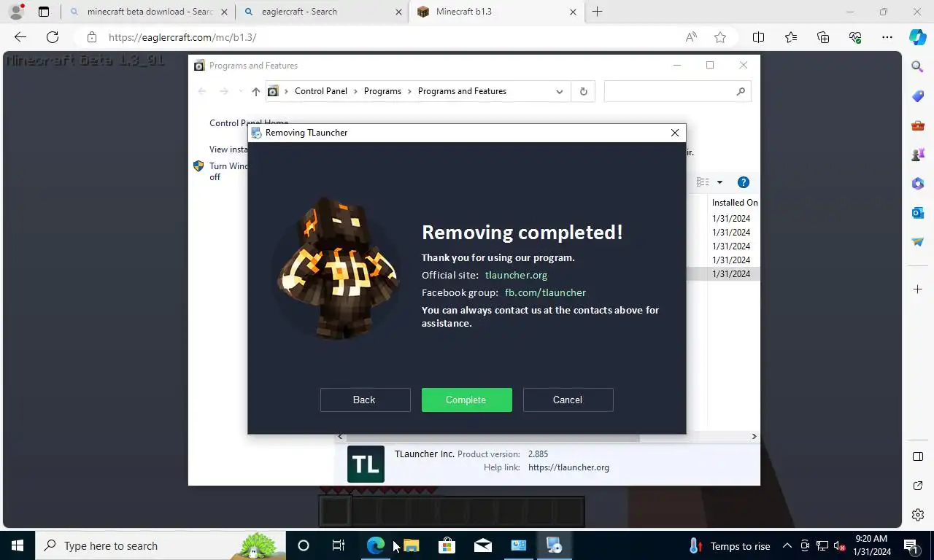Refresh the Programs and Features window
The width and height of the screenshot is (934, 560).
pos(583,91)
